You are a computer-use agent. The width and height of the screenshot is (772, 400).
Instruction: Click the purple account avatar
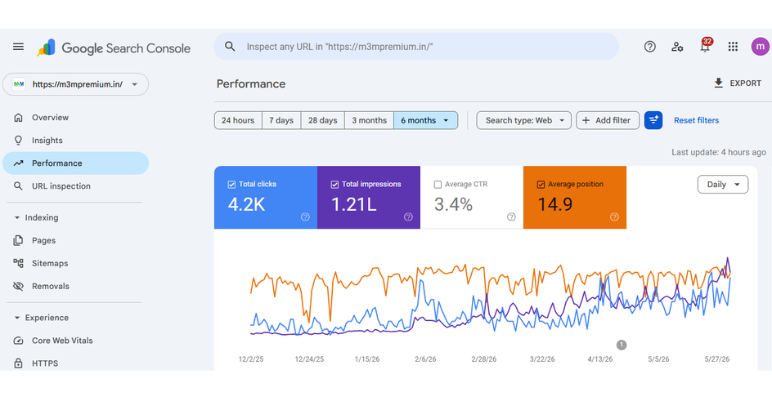(760, 47)
